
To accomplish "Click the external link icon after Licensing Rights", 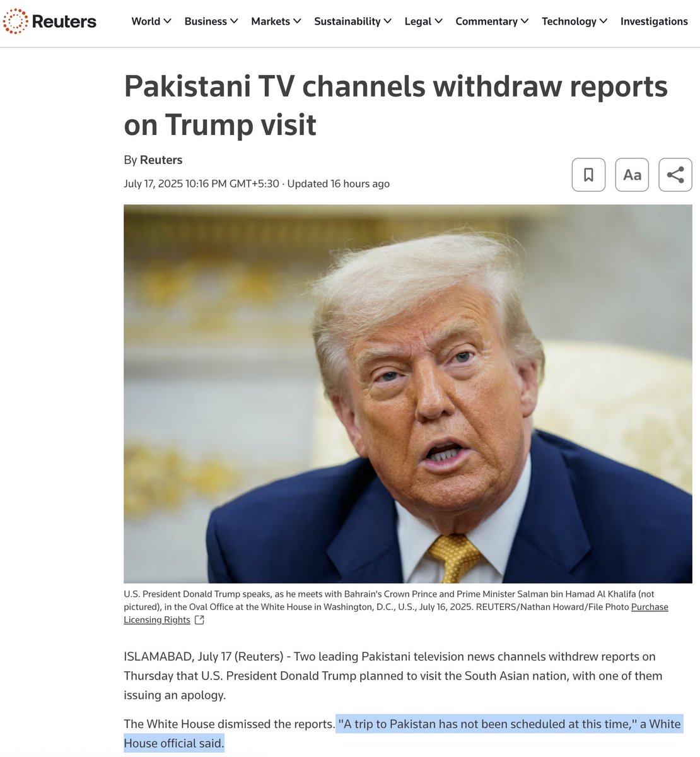I will [x=199, y=620].
